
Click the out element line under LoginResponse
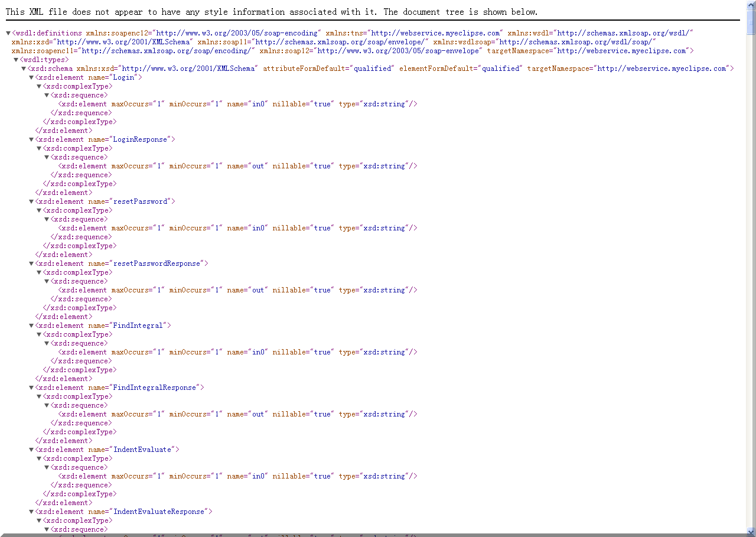pos(237,166)
